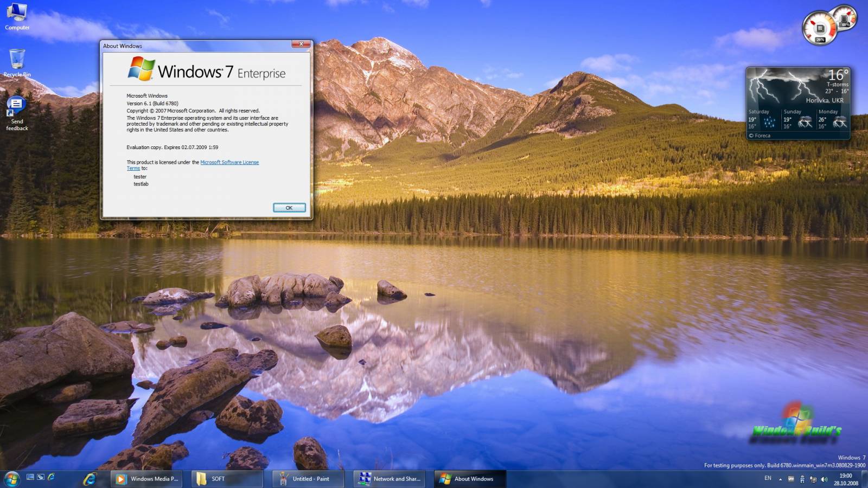Screen dimensions: 868x488
Task: Switch to Network and Sharing taskbar button
Action: pyautogui.click(x=389, y=479)
